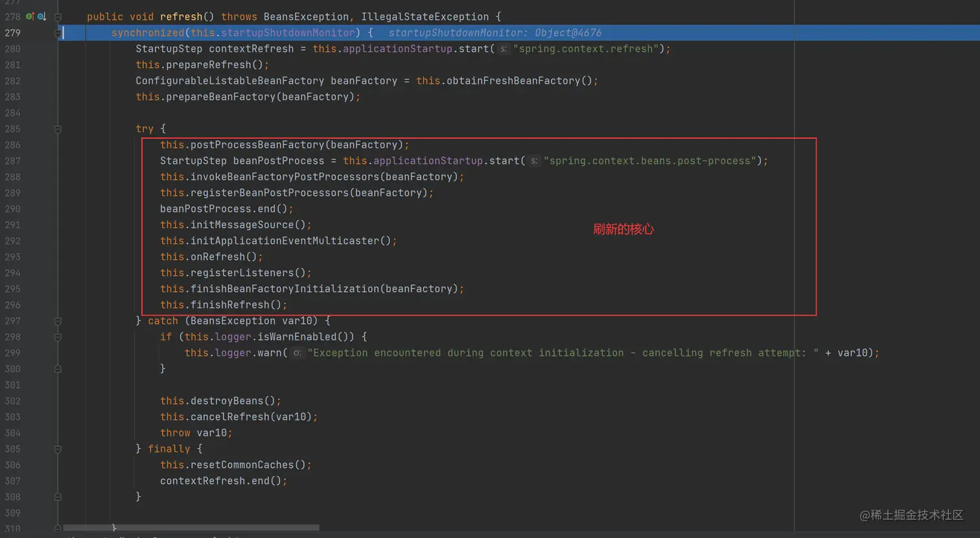Collapse the synchronized block on line 279

[x=58, y=32]
